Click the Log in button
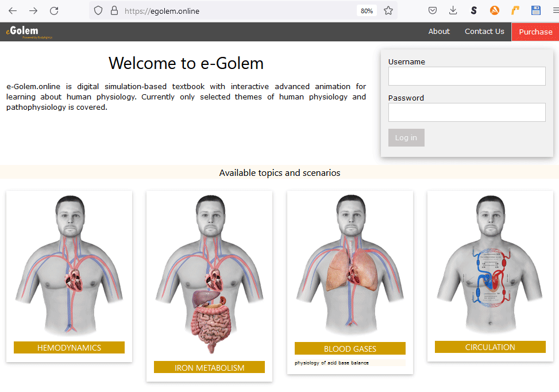The height and width of the screenshot is (392, 559). tap(406, 138)
